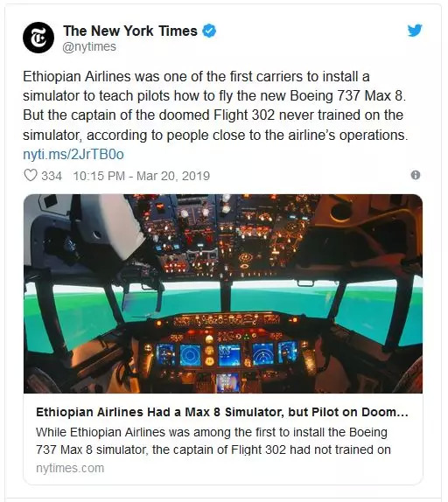This screenshot has height=502, width=448.
Task: Click the sentence about the doomed Flight 302
Action: (x=215, y=125)
